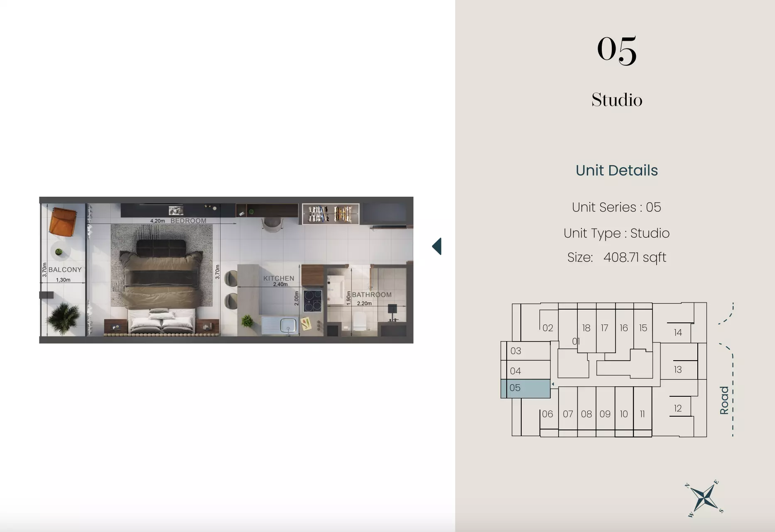Image resolution: width=775 pixels, height=532 pixels.
Task: Click the potted palm plant on balcony
Action: [63, 318]
